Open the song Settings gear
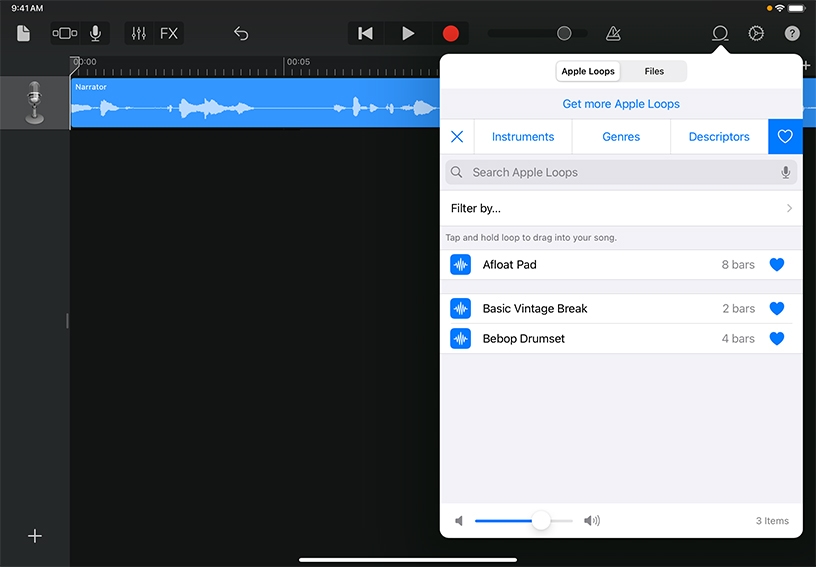 756,33
